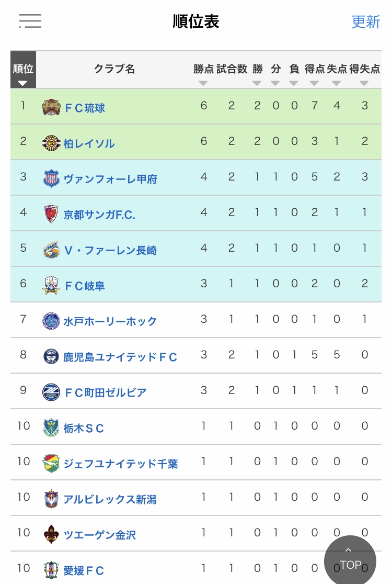Sort by 得点 column arrow
Screen dimensions: 392x584
[314, 83]
